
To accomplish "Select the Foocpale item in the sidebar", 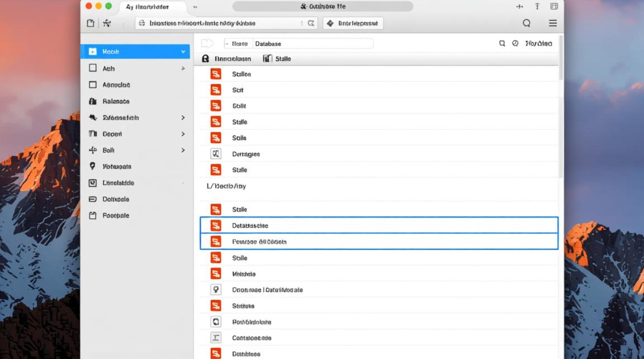I will [x=115, y=215].
